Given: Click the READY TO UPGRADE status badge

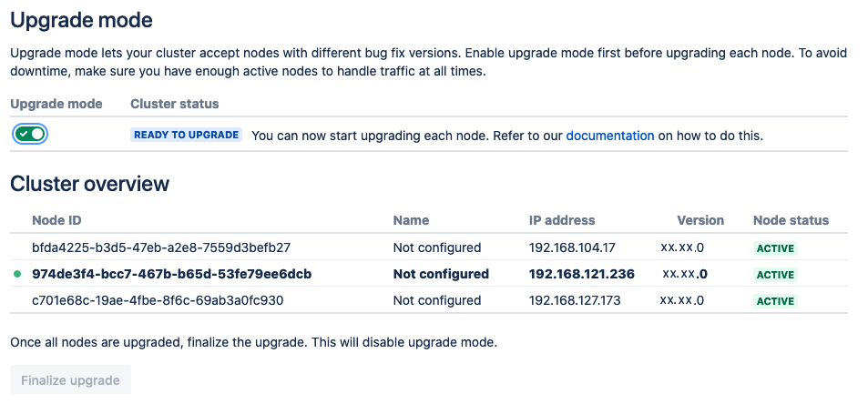Looking at the screenshot, I should tap(186, 135).
